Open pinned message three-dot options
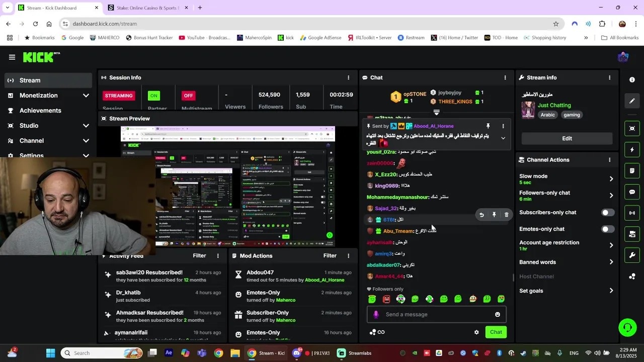The image size is (644, 362). coord(503,126)
